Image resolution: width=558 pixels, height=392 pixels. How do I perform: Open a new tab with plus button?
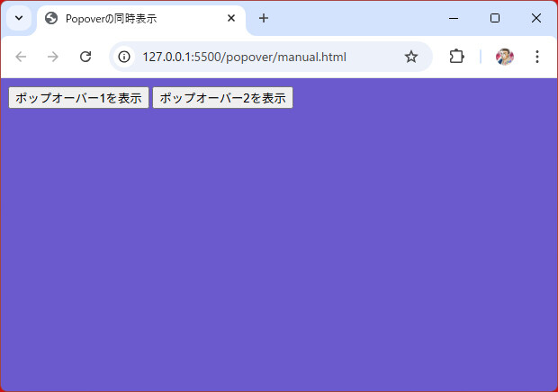(x=264, y=18)
